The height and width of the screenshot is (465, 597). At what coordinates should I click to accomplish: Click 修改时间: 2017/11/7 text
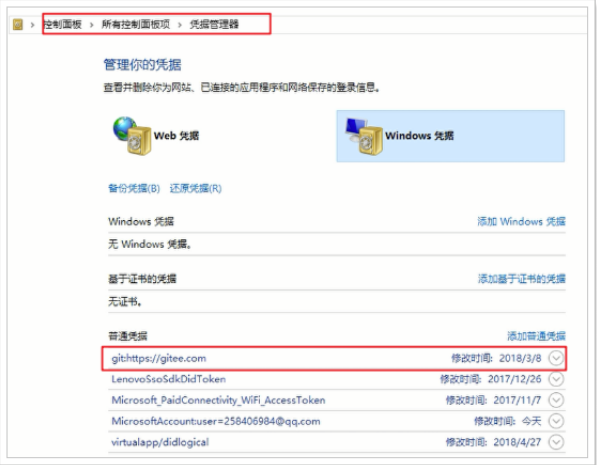(493, 400)
